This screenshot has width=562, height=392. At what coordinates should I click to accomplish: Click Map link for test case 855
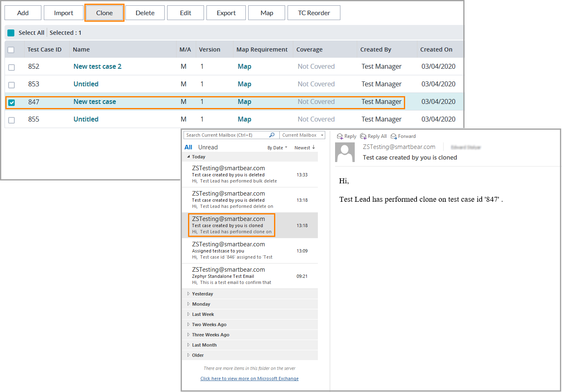[x=245, y=119]
